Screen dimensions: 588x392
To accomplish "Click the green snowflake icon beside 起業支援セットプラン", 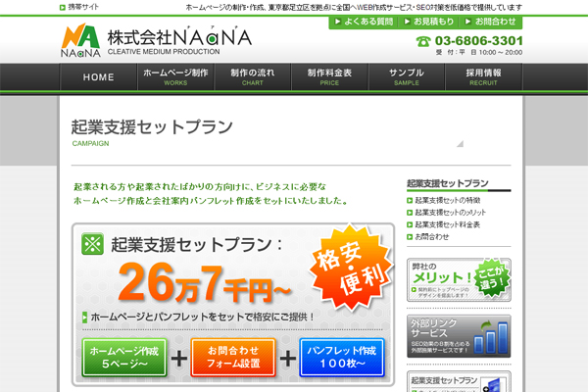I will (x=92, y=244).
